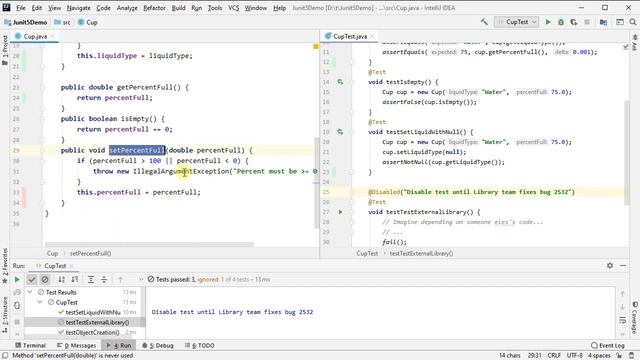
Task: Click the run gutter icon beside testSetLiquidWithNull
Action: pyautogui.click(x=340, y=132)
